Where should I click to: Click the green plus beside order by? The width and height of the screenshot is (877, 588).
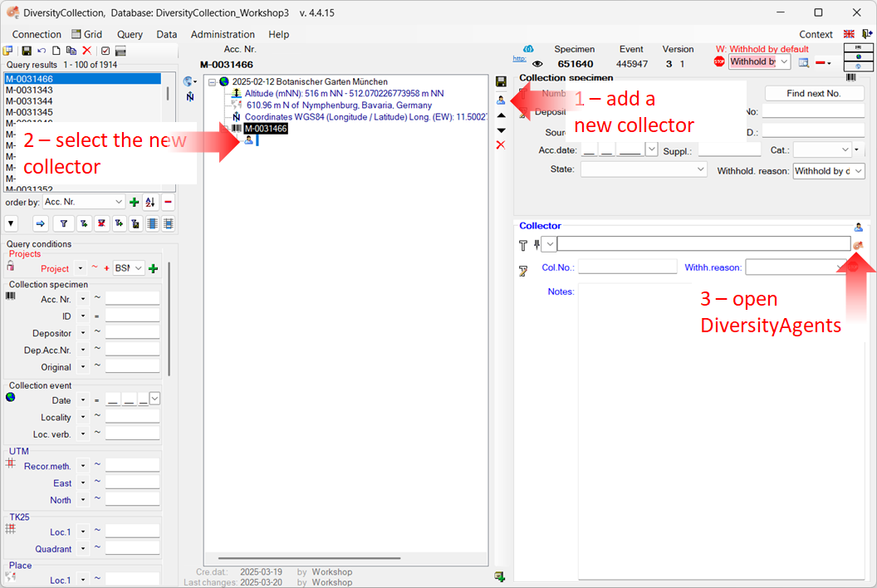tap(135, 202)
